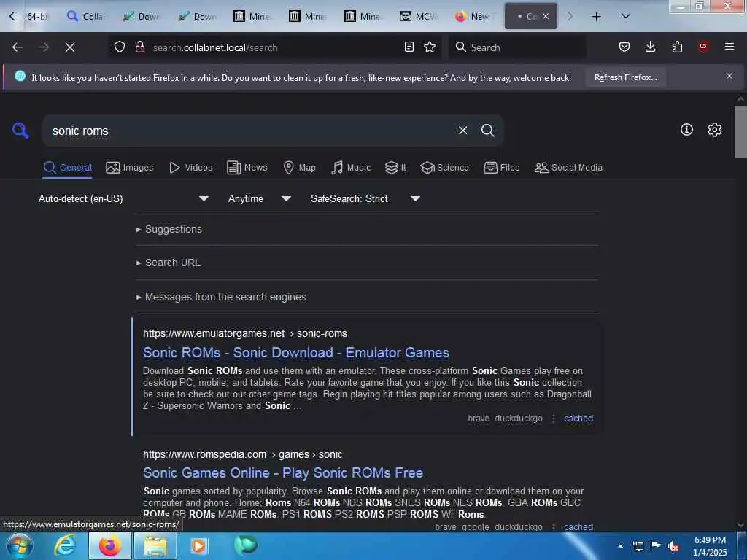
Task: Focus the browser address bar
Action: [x=274, y=47]
